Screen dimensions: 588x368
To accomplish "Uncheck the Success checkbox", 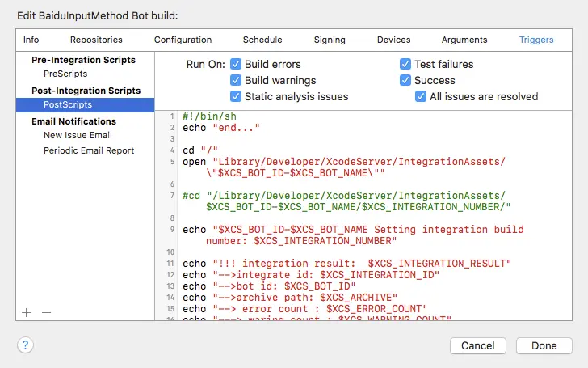I will pyautogui.click(x=405, y=80).
